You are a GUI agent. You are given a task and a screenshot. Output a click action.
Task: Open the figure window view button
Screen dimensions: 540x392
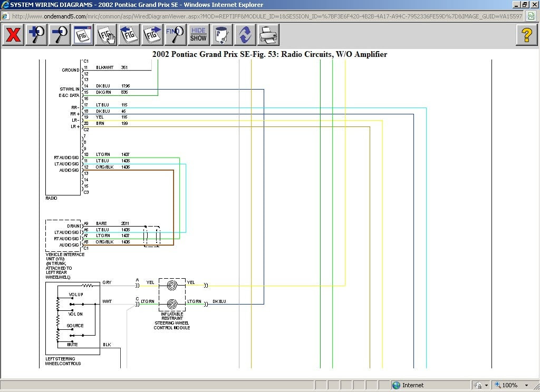(83, 35)
